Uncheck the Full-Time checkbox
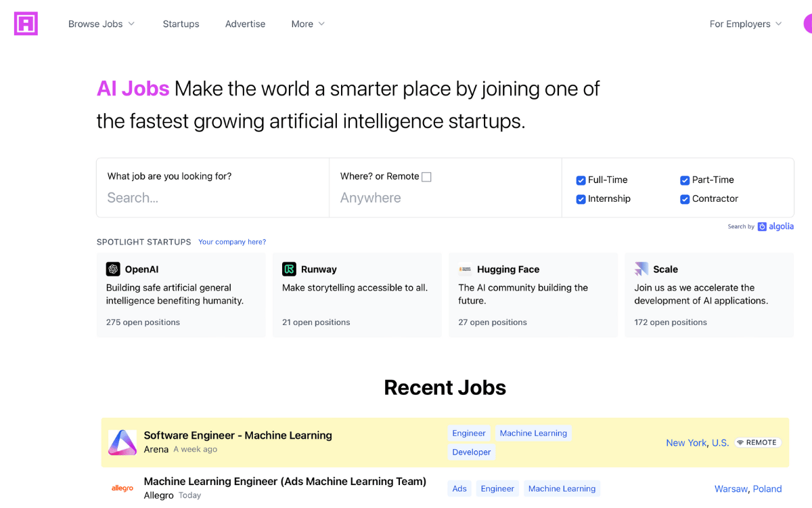Image resolution: width=812 pixels, height=508 pixels. (x=581, y=180)
